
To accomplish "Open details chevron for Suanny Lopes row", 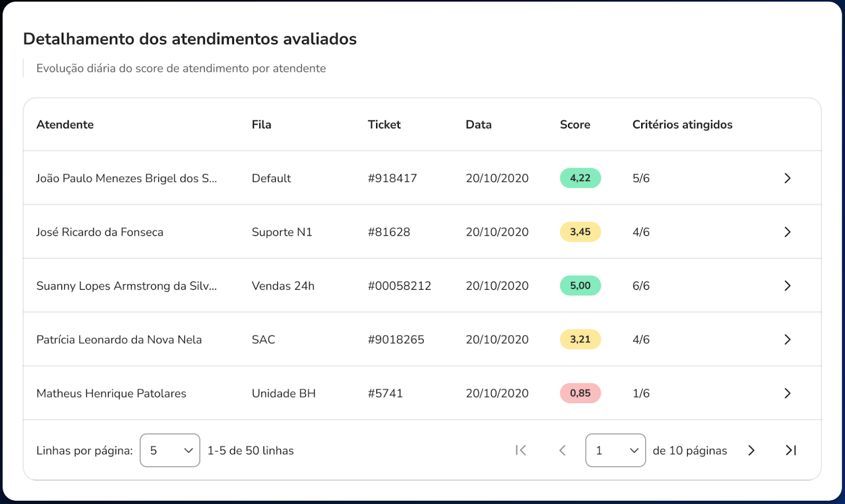I will (787, 286).
